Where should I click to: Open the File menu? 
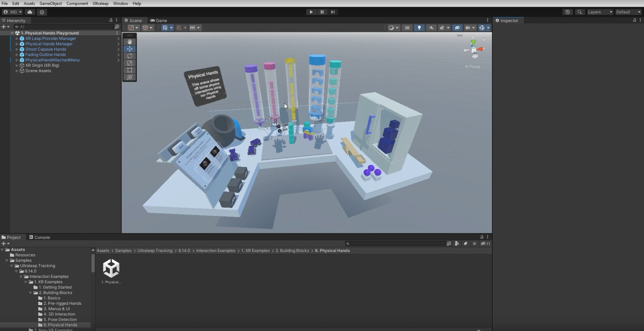click(x=5, y=3)
